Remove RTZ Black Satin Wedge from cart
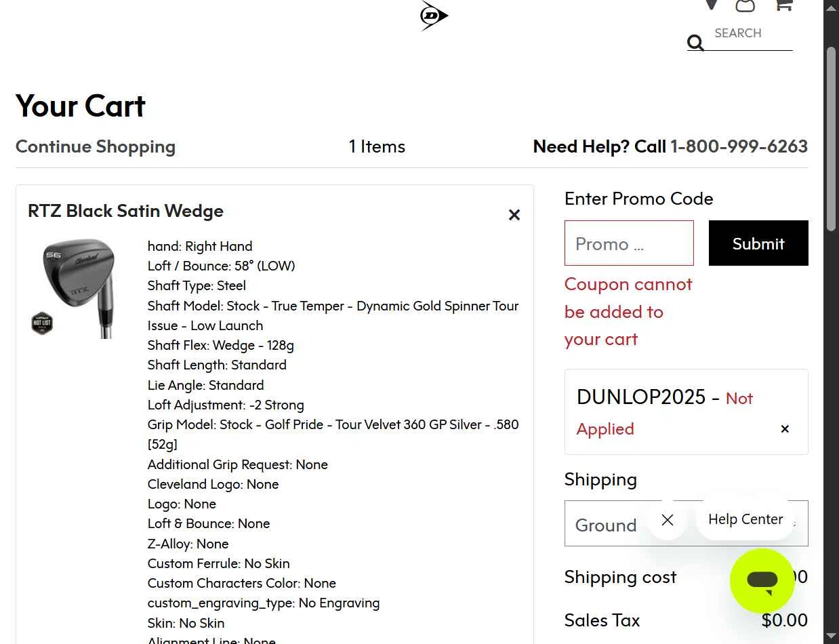The image size is (839, 644). point(514,215)
